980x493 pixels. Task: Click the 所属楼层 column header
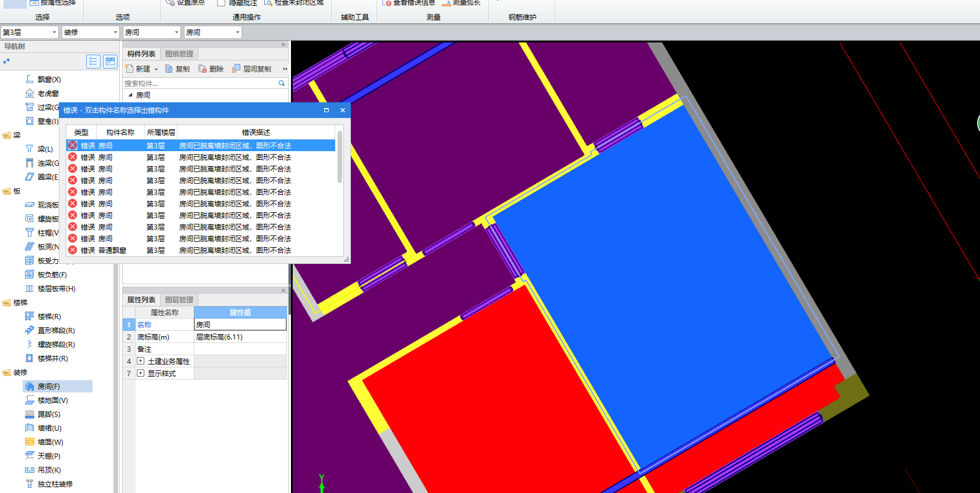tap(161, 133)
